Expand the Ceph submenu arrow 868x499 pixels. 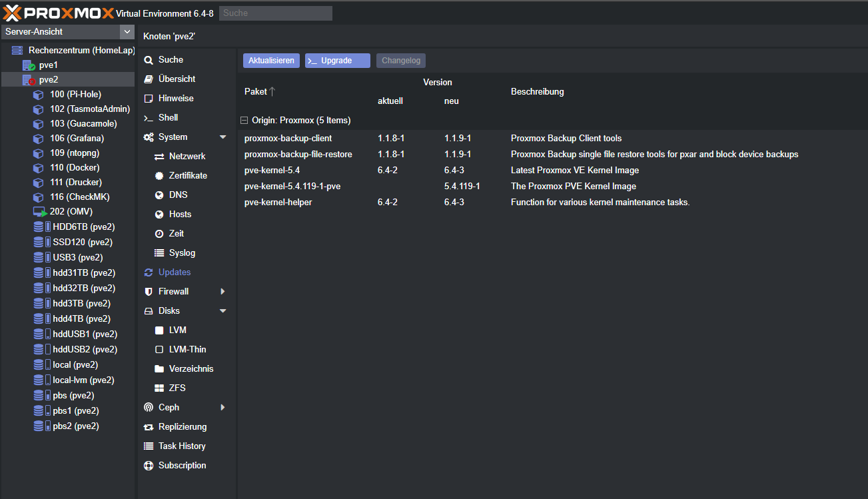click(222, 408)
